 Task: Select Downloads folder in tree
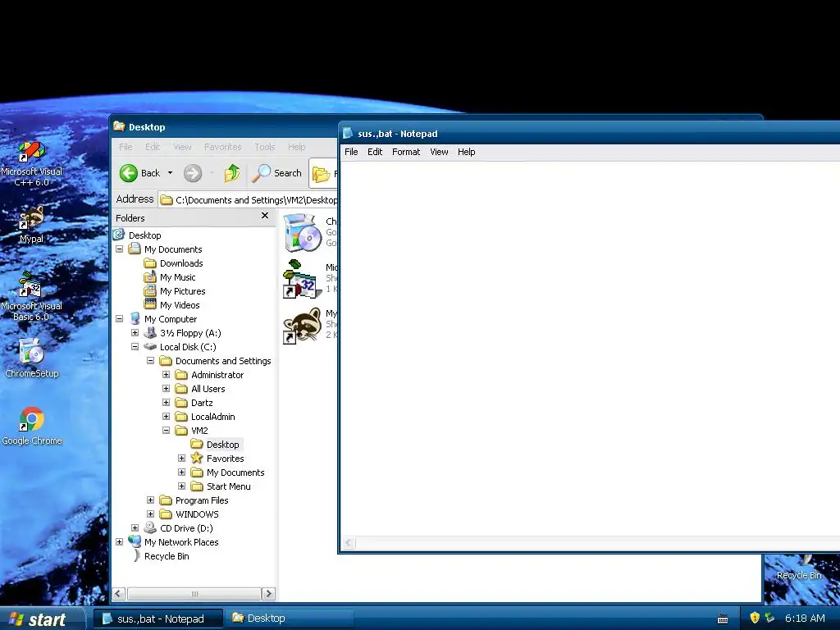click(x=174, y=263)
